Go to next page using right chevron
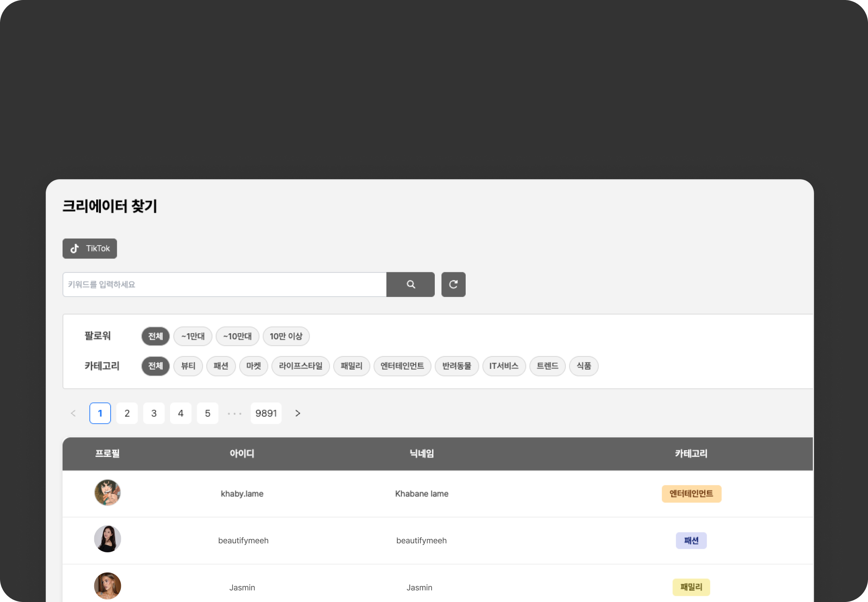The height and width of the screenshot is (602, 868). (x=298, y=413)
